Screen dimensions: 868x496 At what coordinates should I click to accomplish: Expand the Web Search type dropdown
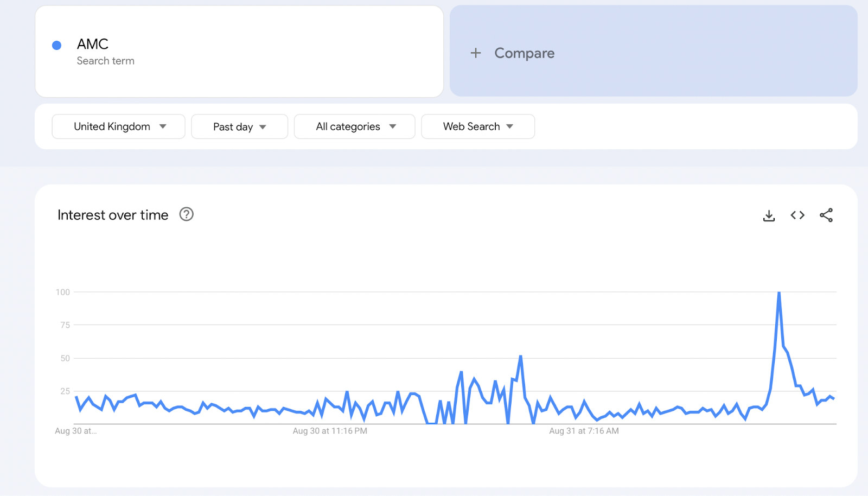(478, 126)
